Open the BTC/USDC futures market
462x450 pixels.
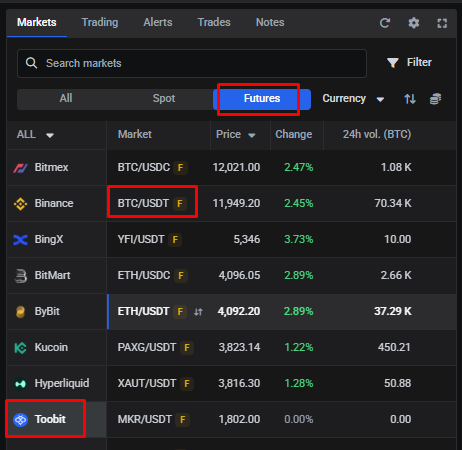(144, 167)
